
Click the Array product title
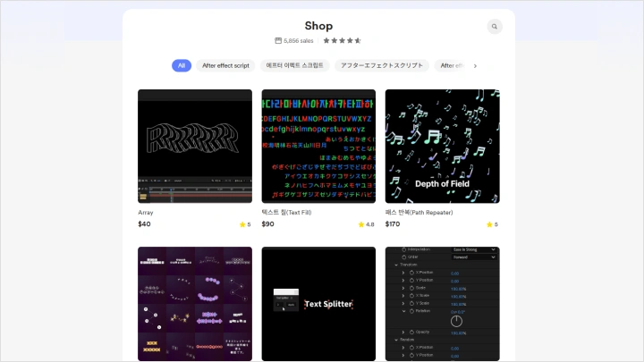(146, 213)
